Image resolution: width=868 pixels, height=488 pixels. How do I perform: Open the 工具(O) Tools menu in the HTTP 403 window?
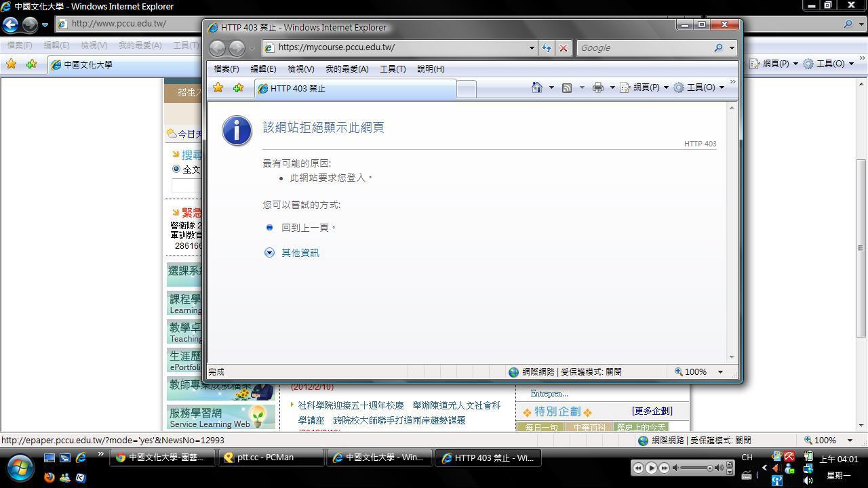click(698, 87)
